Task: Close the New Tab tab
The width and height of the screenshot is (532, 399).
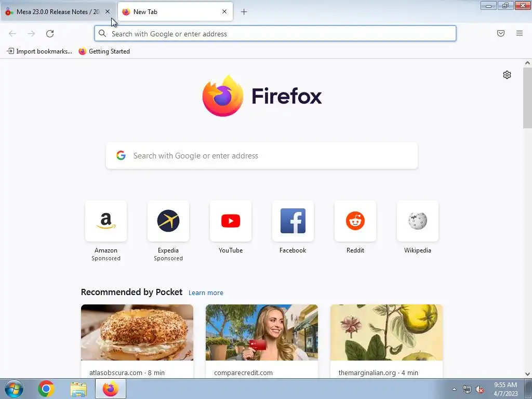Action: pos(224,11)
